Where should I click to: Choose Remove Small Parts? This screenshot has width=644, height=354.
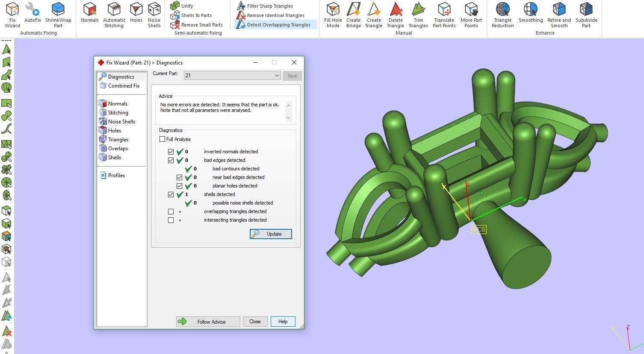click(x=197, y=25)
